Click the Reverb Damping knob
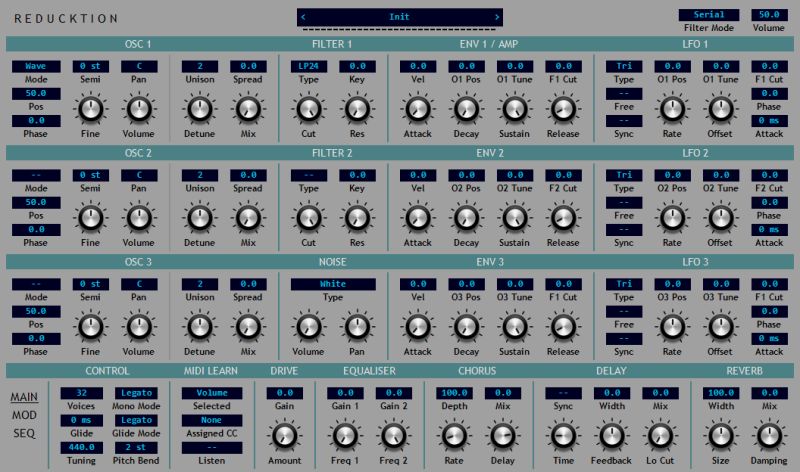The image size is (800, 472). tap(769, 436)
